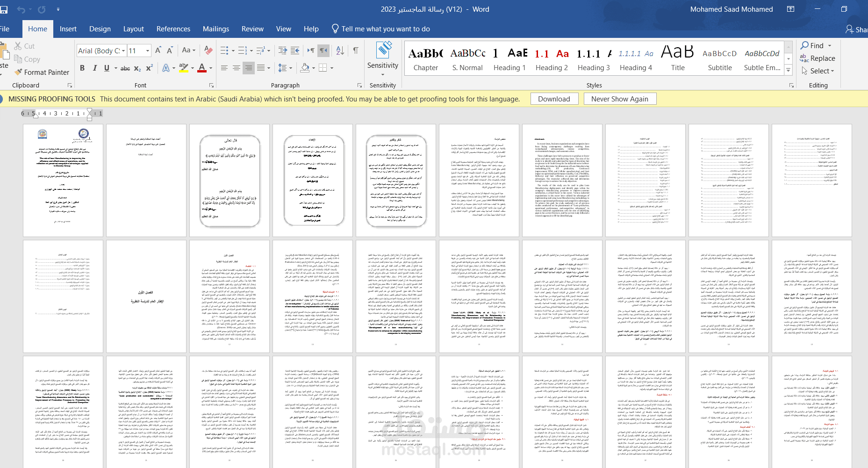Switch to the Layout tab
Image resolution: width=868 pixels, height=468 pixels.
tap(134, 29)
